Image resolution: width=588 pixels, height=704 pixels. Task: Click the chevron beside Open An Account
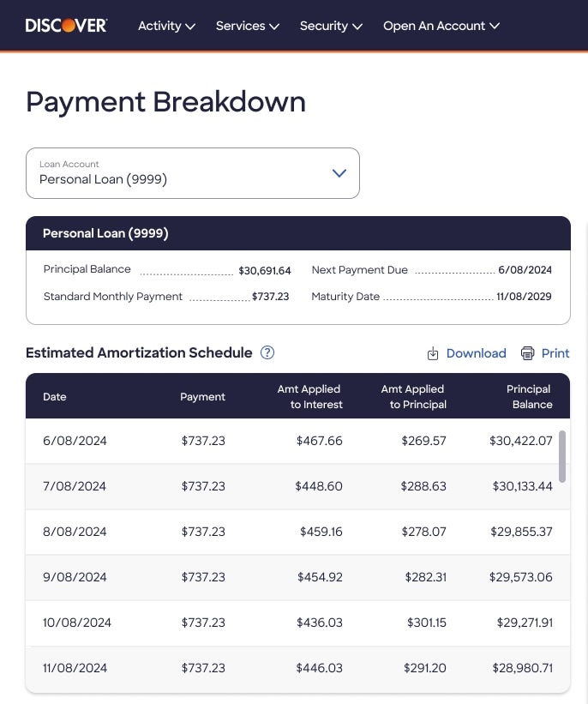tap(495, 26)
